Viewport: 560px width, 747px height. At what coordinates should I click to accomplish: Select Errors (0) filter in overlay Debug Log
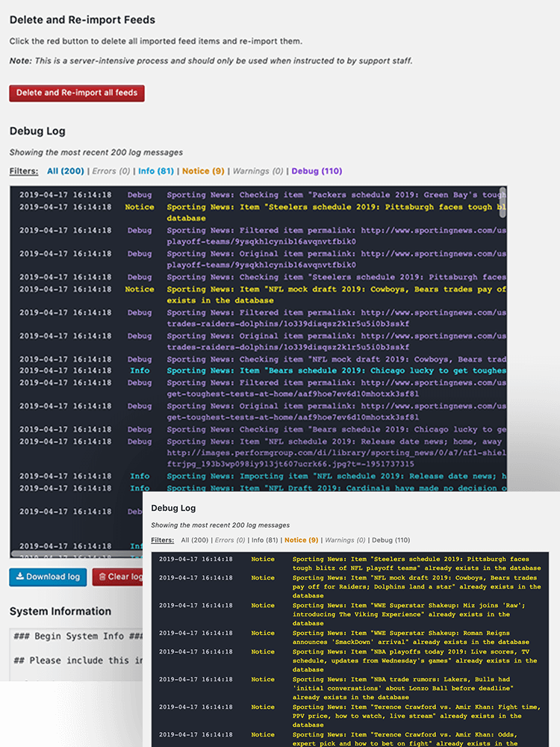click(230, 540)
